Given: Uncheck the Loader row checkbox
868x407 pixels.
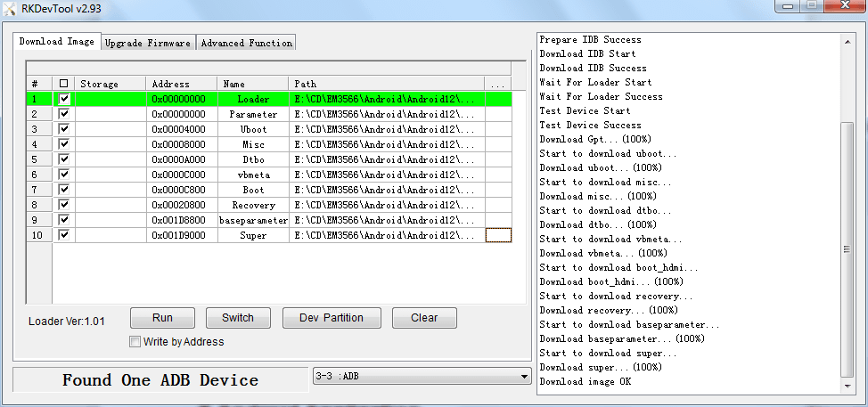Looking at the screenshot, I should point(64,99).
